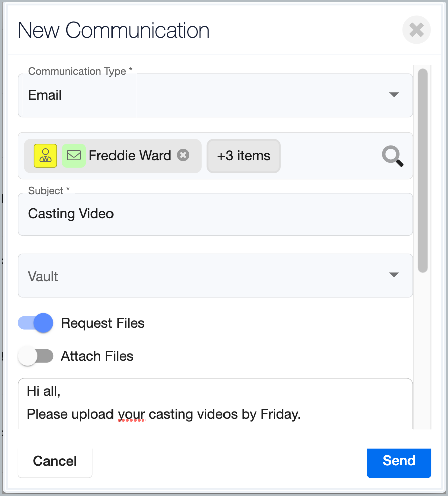Enable the Attach Files switch

[36, 356]
